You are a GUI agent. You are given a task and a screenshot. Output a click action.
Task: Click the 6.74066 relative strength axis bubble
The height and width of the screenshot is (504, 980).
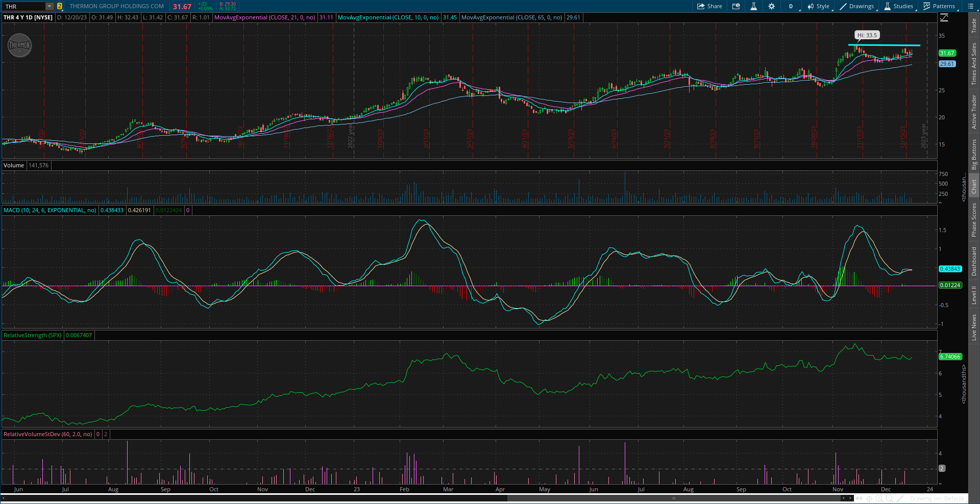(950, 357)
